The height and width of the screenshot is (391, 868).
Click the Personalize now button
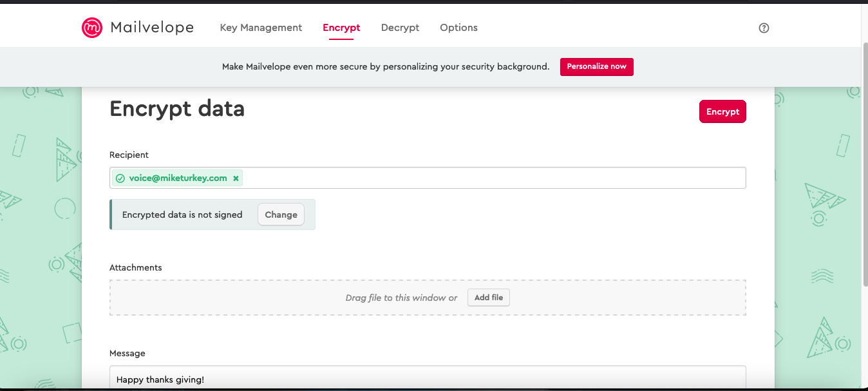click(x=597, y=67)
